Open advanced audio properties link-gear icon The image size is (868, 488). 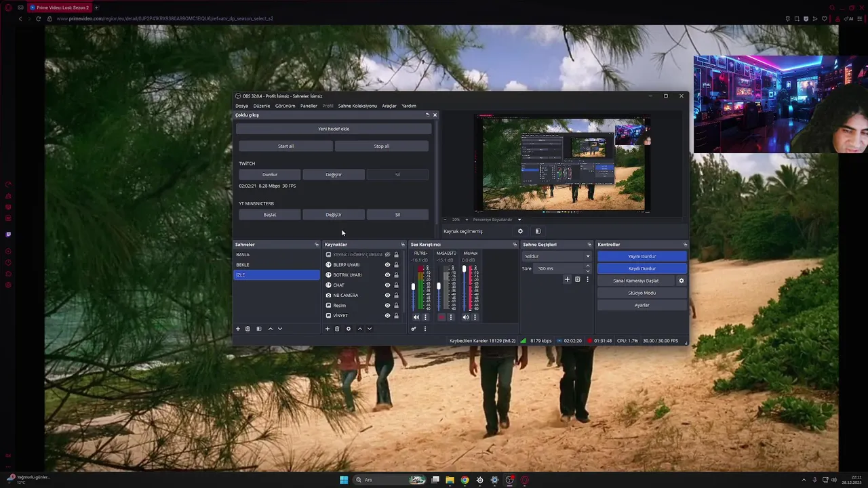(x=414, y=329)
